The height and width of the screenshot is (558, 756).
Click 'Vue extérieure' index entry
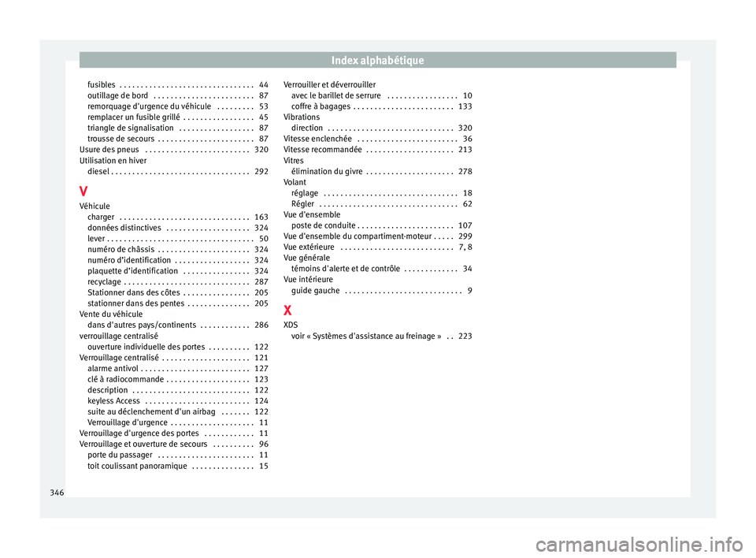[378, 247]
